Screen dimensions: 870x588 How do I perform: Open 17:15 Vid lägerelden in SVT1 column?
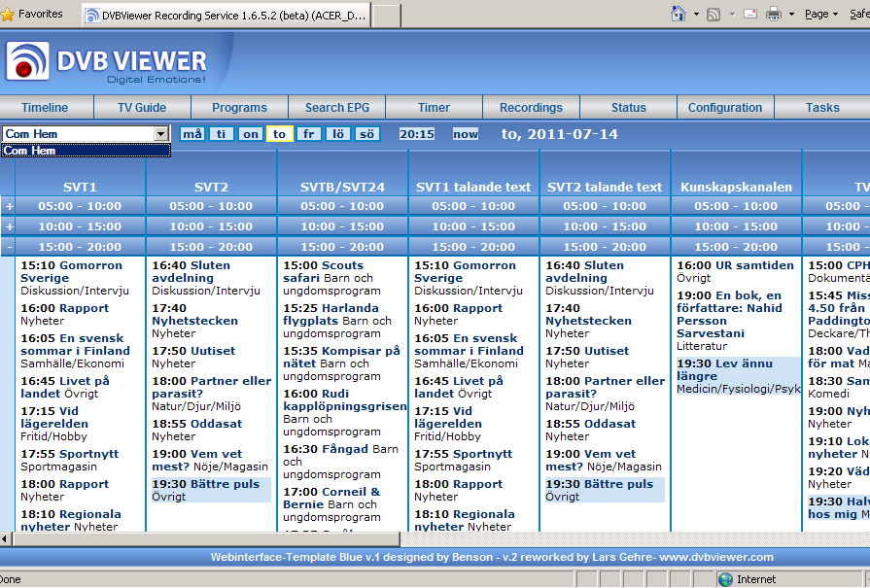(54, 417)
